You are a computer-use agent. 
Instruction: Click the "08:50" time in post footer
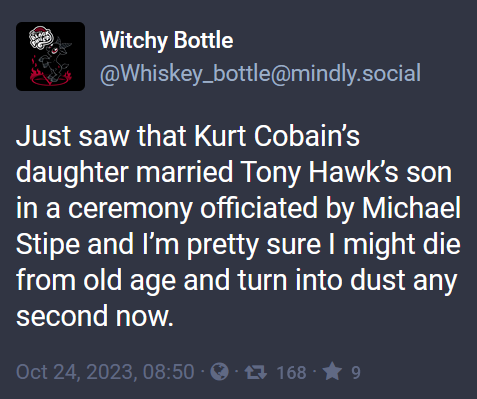(169, 372)
